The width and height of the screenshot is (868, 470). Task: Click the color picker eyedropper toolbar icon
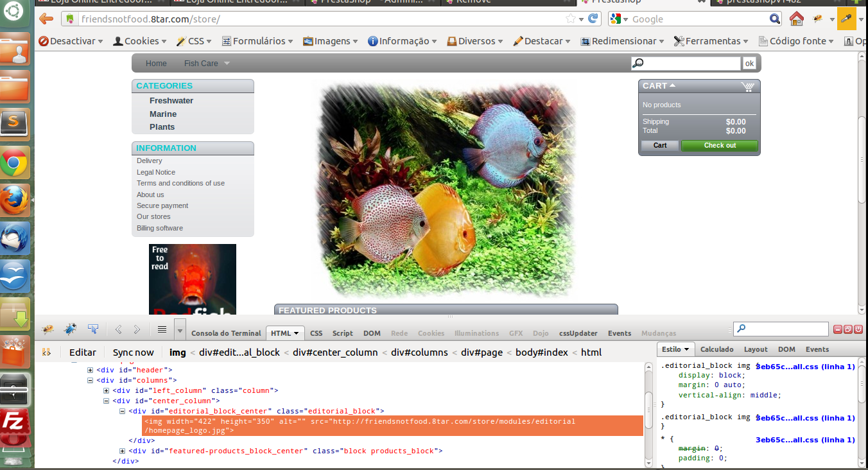coord(846,19)
